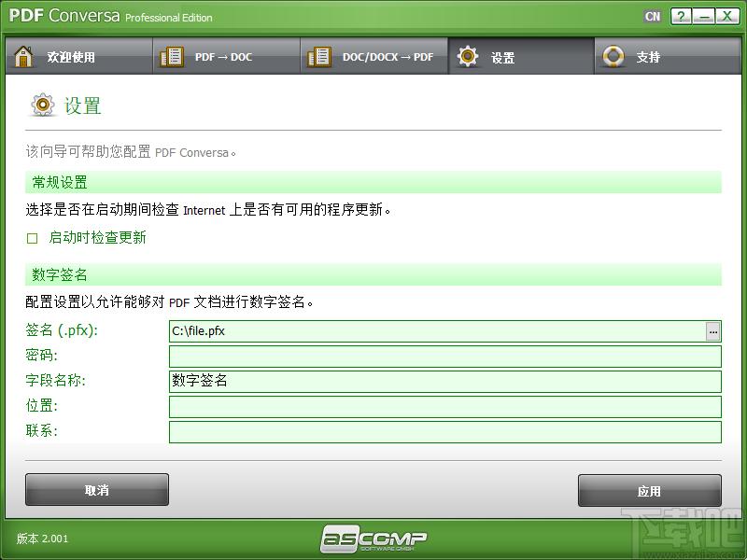
Task: Click the 取消 cancel button
Action: coord(97,489)
